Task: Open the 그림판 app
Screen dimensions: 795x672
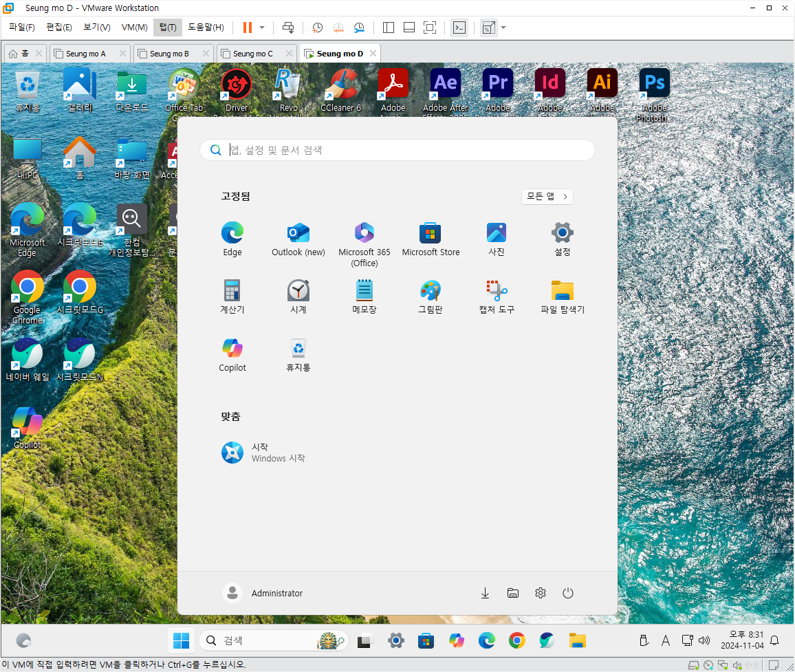Action: tap(431, 296)
